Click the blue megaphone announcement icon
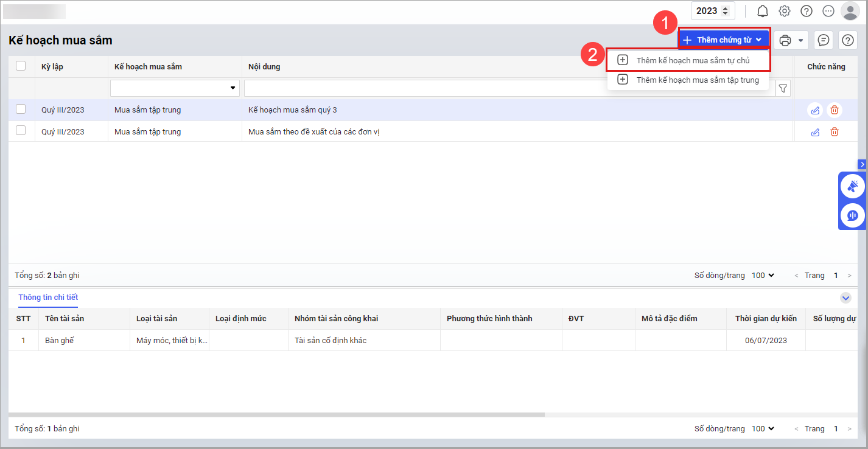The width and height of the screenshot is (868, 449). (x=852, y=186)
